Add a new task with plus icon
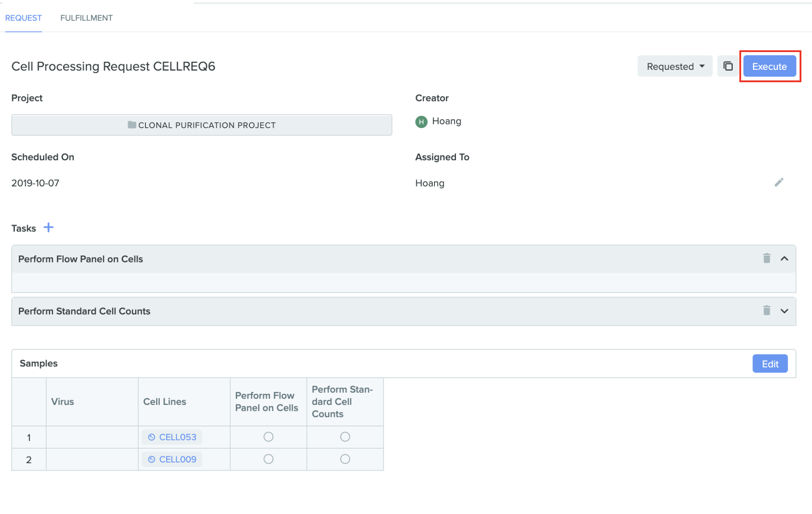 (x=48, y=228)
